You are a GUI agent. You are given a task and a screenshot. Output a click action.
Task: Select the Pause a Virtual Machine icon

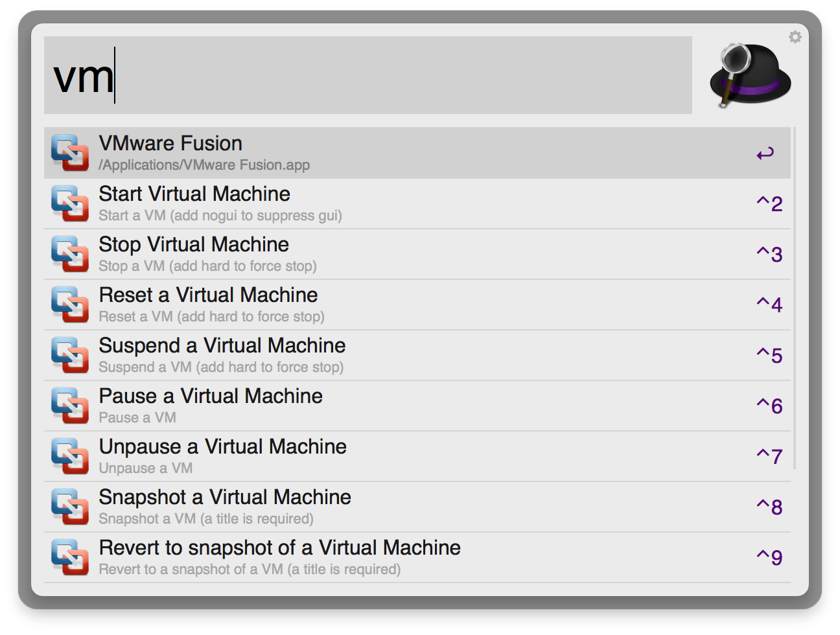point(70,406)
